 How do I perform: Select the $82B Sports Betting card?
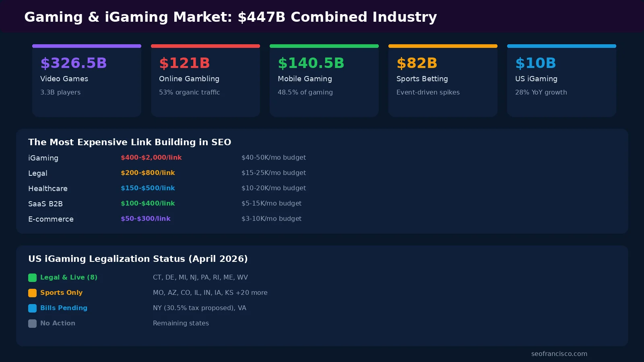pos(443,80)
